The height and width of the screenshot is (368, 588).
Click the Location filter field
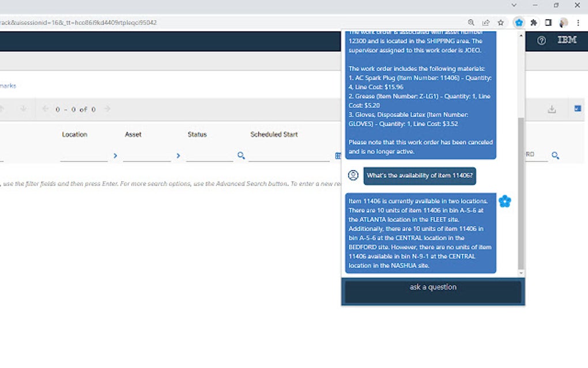click(84, 155)
